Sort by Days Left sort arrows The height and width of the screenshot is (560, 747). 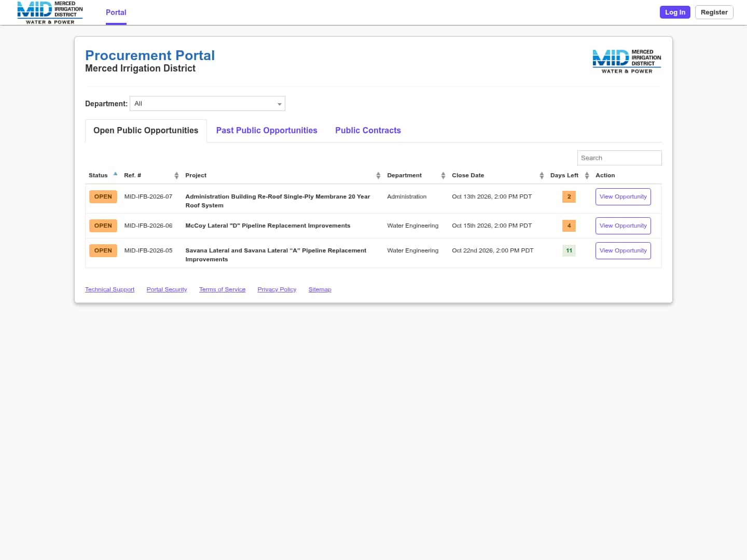[x=587, y=176]
